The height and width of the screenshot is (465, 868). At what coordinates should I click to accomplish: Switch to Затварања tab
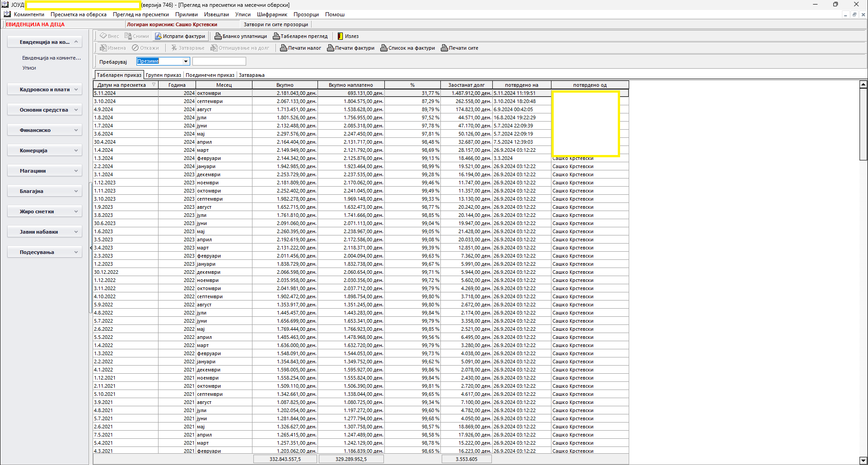click(252, 75)
